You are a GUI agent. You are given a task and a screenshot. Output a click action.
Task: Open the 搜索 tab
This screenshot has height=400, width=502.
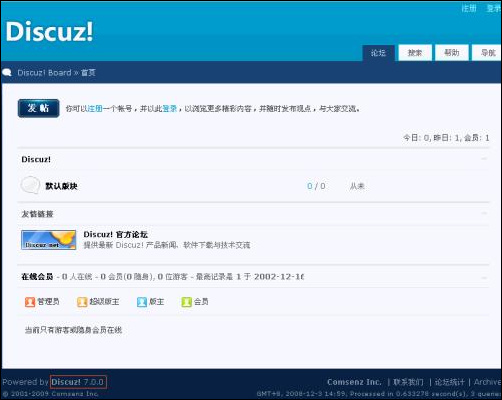coord(415,53)
